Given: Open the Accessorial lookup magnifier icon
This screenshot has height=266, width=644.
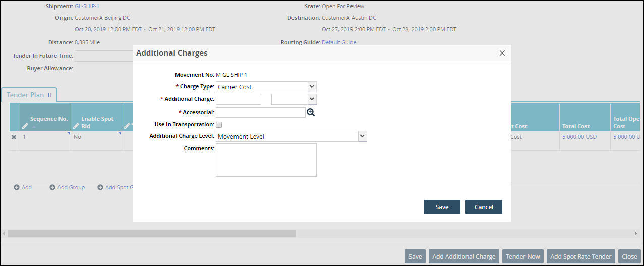Looking at the screenshot, I should coord(311,112).
